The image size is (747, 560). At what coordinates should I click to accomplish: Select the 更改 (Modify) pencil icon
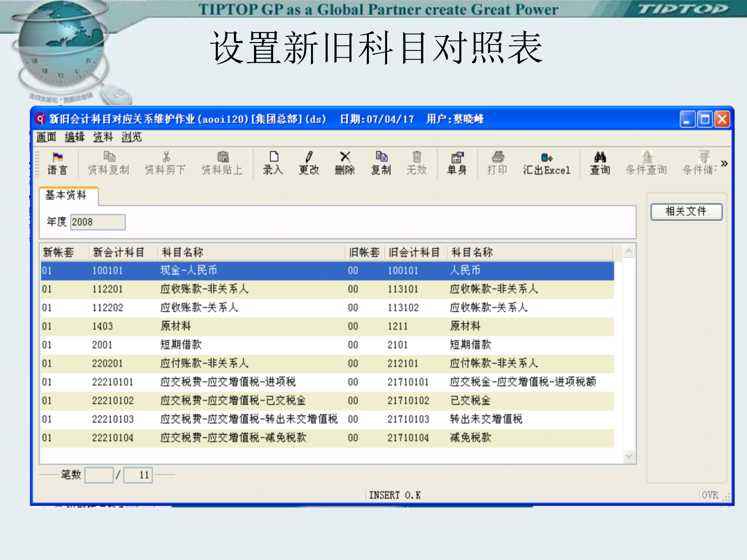(309, 163)
